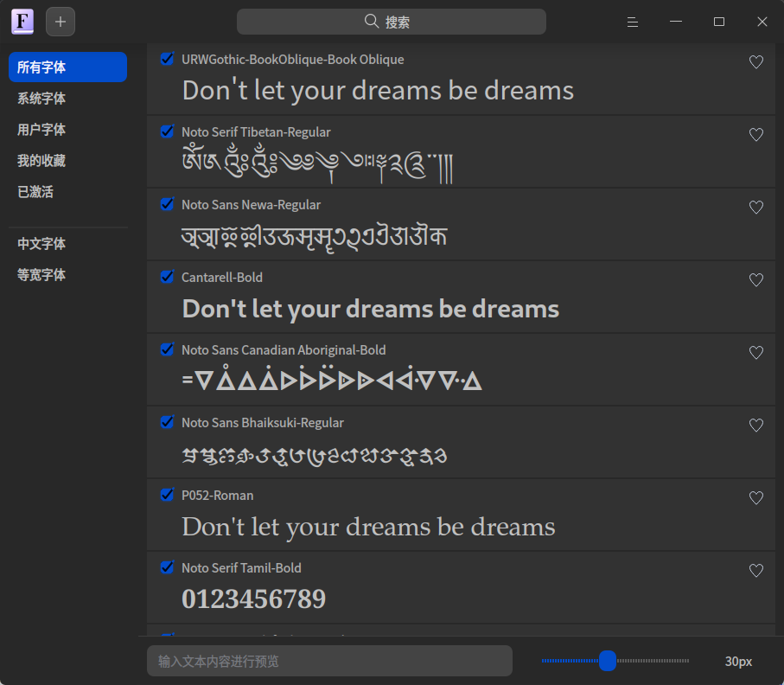Select the Noto Sans Bhaiksuki-Regular font name
The image size is (784, 685).
pos(263,423)
